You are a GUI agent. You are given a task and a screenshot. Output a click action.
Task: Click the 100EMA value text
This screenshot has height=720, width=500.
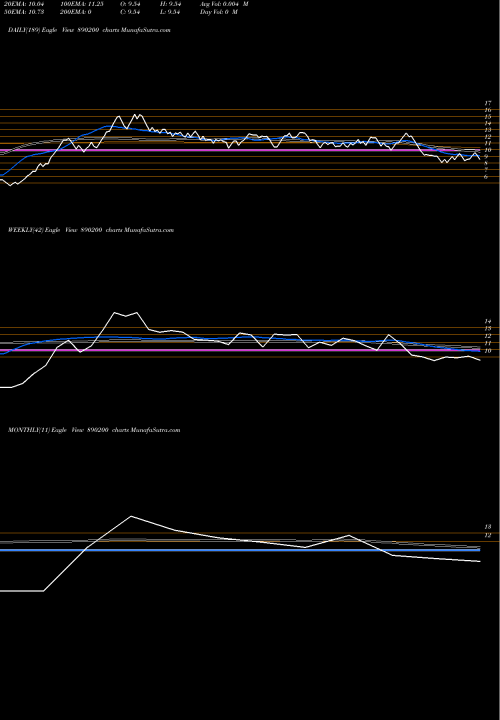(84, 4)
